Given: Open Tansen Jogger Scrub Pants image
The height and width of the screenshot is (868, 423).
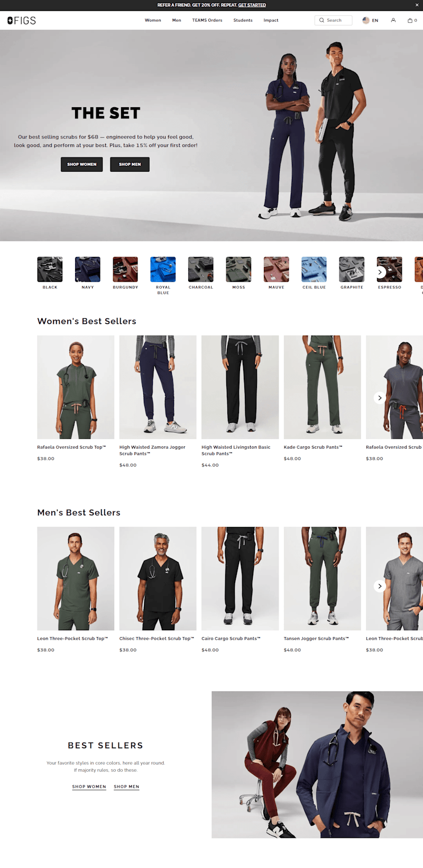Looking at the screenshot, I should coord(323,578).
